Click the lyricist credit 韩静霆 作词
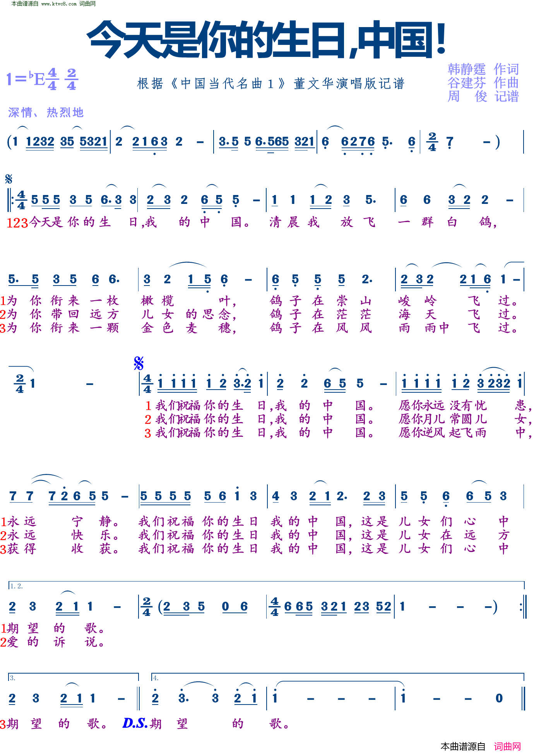Image resolution: width=534 pixels, height=756 pixels. point(483,69)
